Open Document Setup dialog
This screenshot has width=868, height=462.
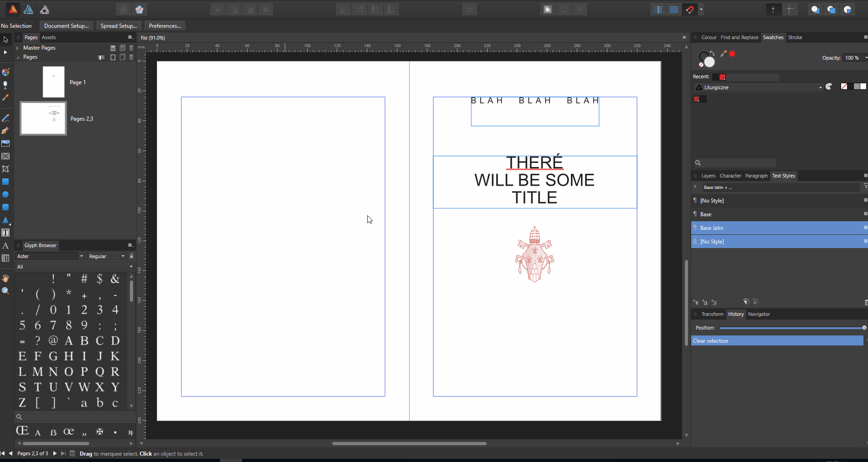[x=67, y=26]
